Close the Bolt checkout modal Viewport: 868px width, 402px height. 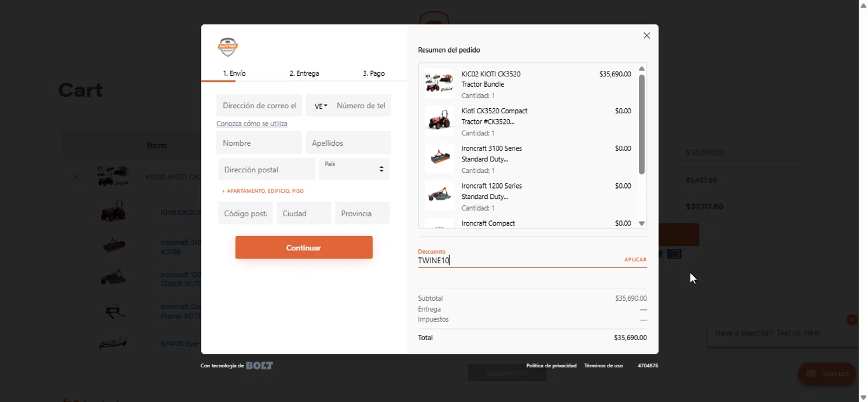(x=647, y=36)
